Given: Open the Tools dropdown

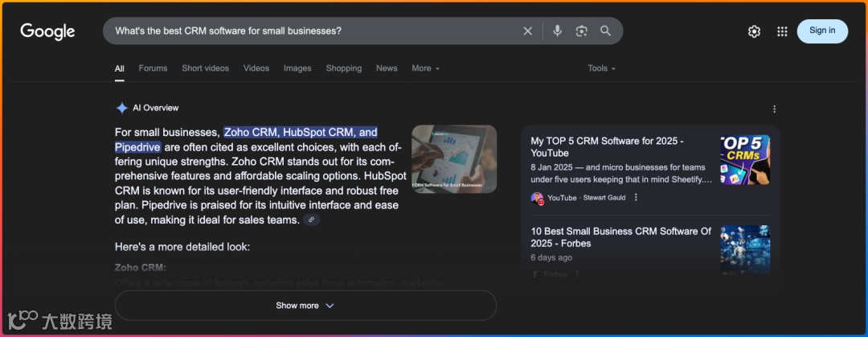Looking at the screenshot, I should [602, 68].
